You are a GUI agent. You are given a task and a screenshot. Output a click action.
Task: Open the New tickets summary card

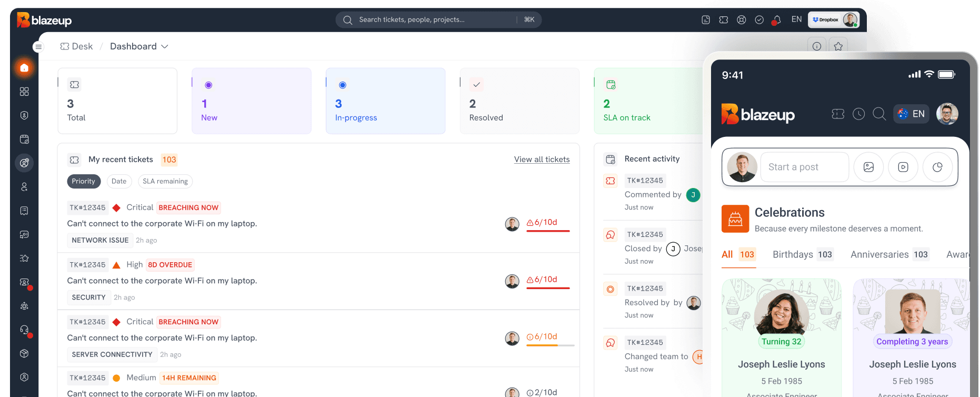(x=252, y=101)
